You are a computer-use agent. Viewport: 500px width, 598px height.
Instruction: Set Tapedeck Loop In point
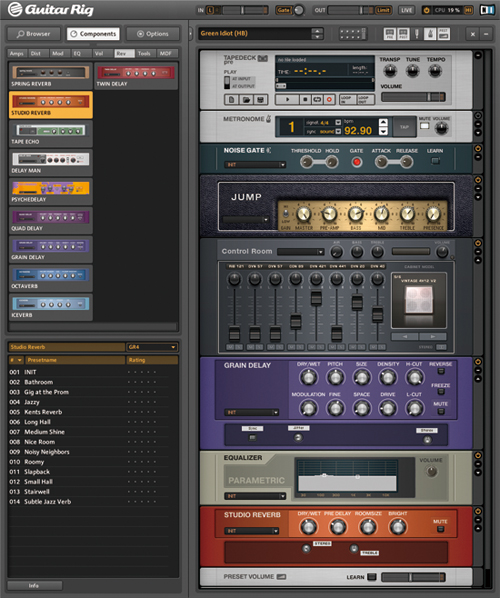point(347,100)
